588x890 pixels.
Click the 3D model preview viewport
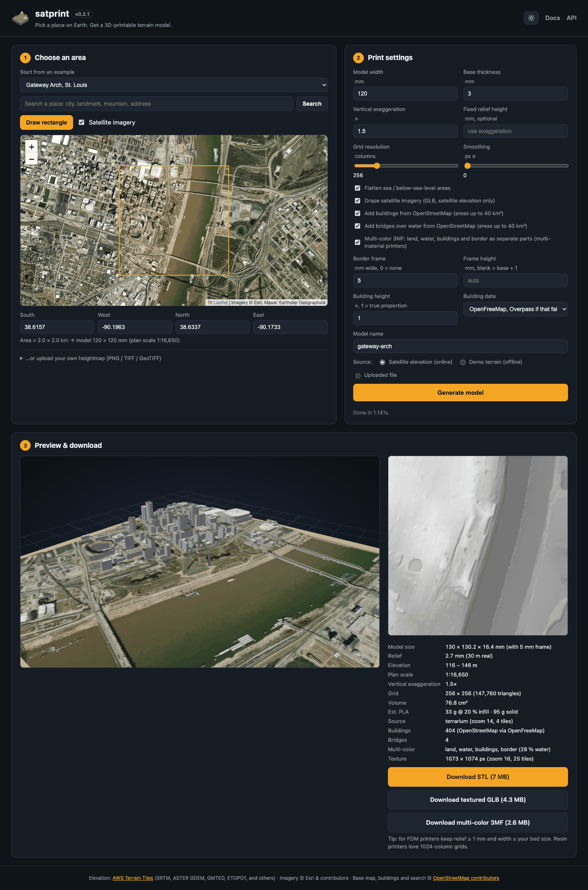coord(200,562)
